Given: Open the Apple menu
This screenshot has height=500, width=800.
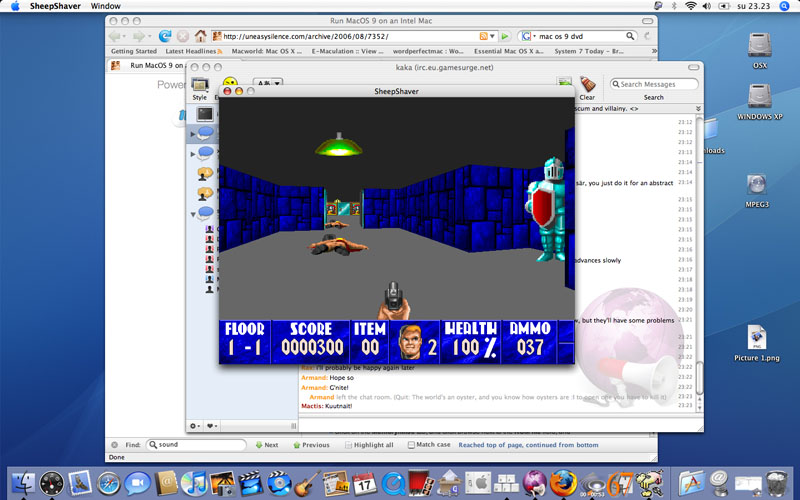Looking at the screenshot, I should pos(15,6).
